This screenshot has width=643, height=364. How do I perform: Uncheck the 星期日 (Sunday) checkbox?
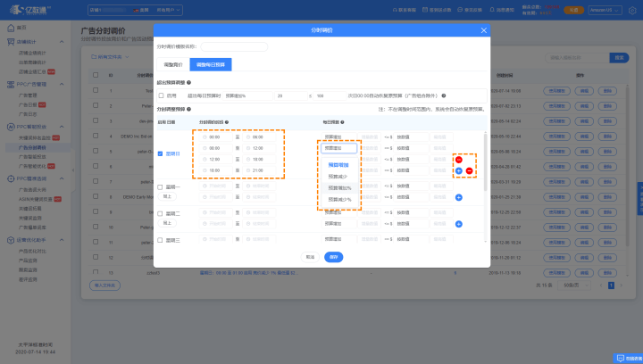click(160, 154)
